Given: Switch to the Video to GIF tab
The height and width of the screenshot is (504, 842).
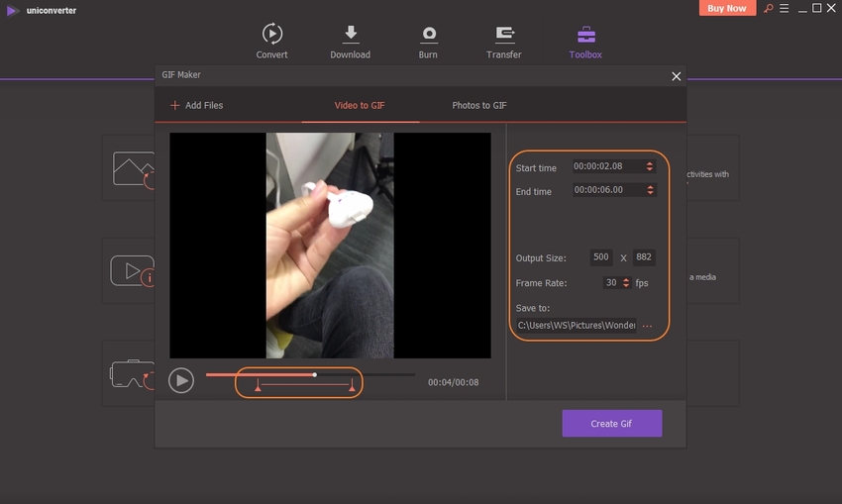Looking at the screenshot, I should pos(360,105).
